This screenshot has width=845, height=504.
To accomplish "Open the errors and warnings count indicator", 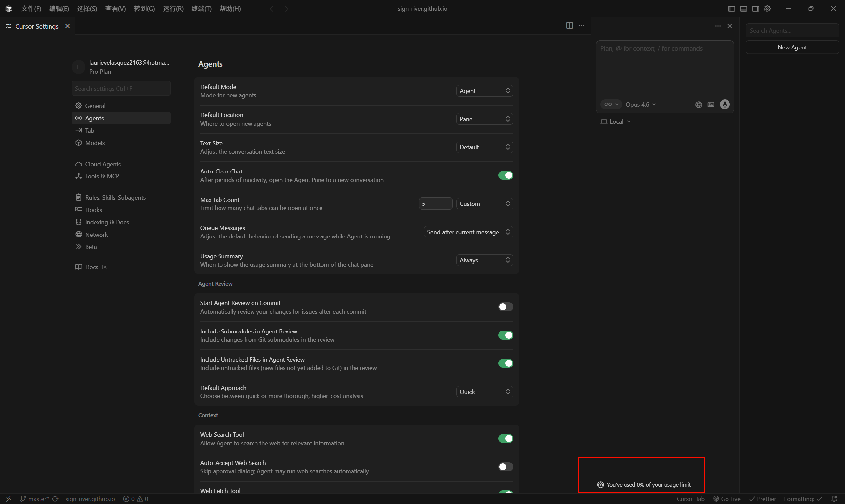I will tap(136, 499).
